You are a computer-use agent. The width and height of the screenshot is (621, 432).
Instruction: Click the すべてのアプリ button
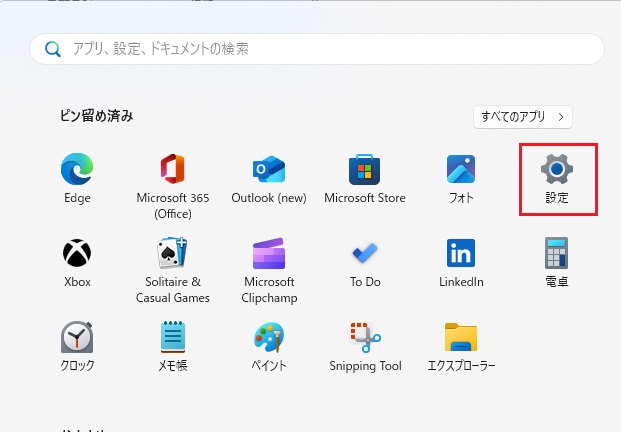523,117
